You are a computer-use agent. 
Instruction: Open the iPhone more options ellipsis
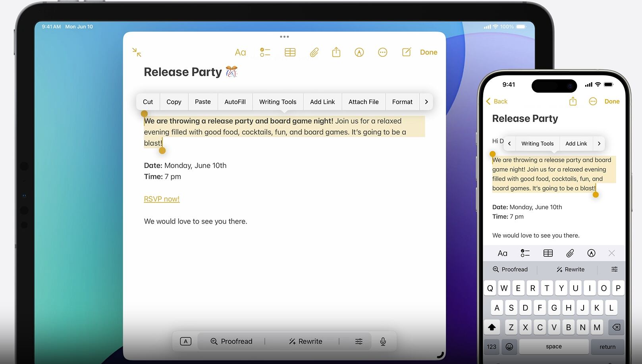[x=593, y=102]
